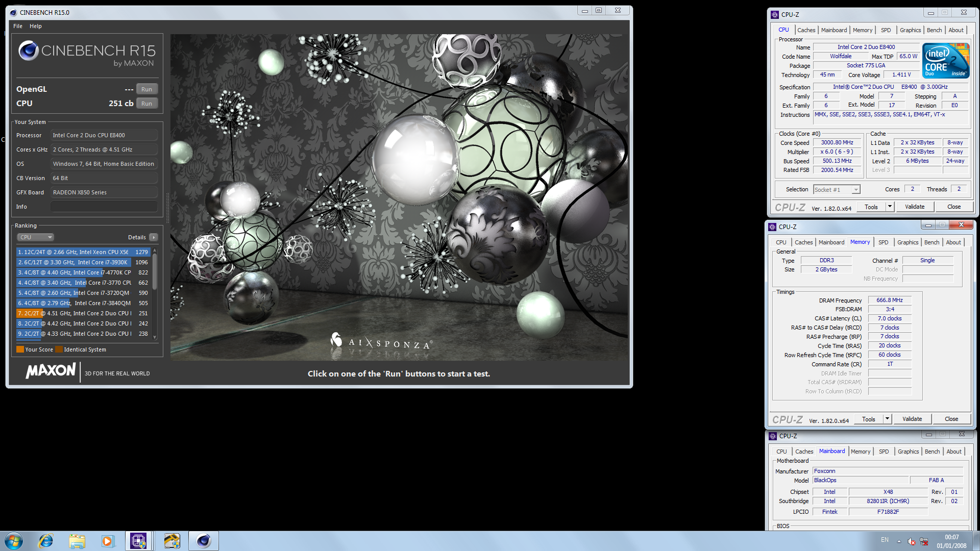Click the down arrow of the ranking list scrollbar
This screenshot has width=980, height=551.
[x=155, y=337]
